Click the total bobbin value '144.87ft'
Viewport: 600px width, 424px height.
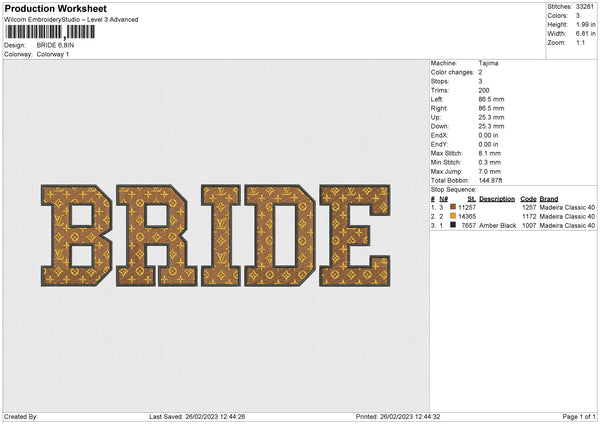pyautogui.click(x=490, y=180)
